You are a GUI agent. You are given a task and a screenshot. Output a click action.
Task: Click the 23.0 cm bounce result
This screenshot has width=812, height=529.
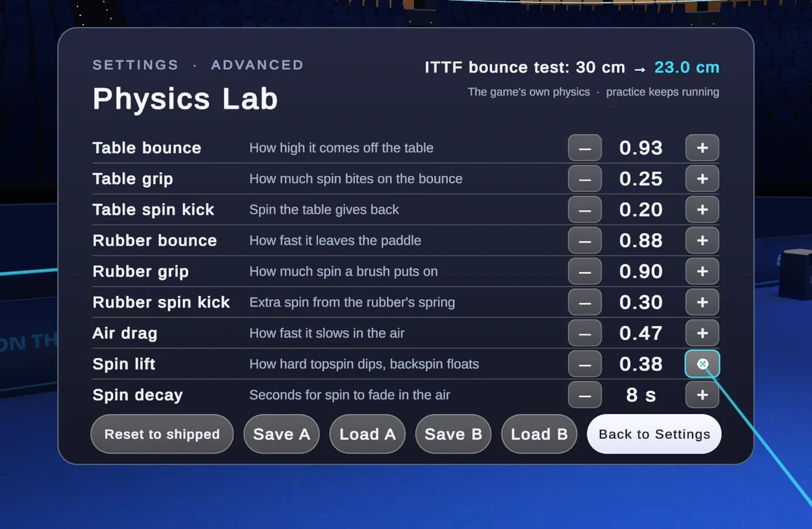click(687, 68)
